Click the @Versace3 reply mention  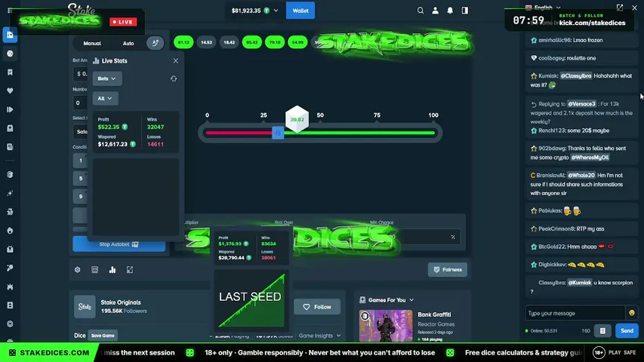click(x=581, y=104)
